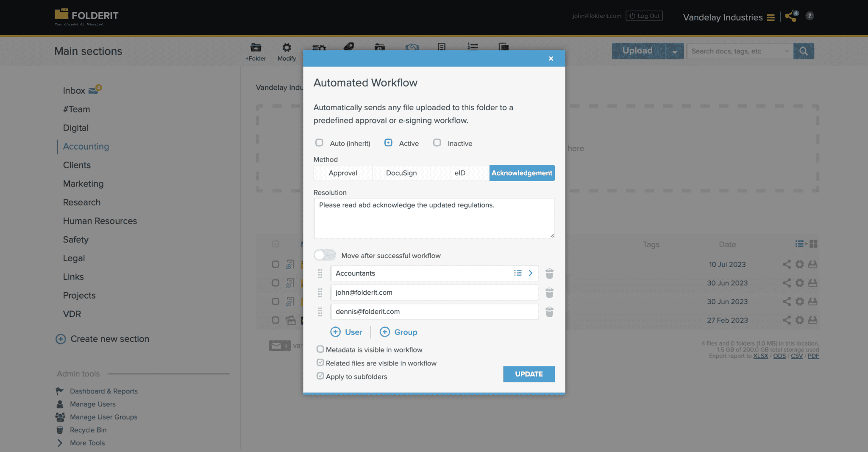Open the share notifications icon
Image resolution: width=868 pixels, height=452 pixels.
tap(792, 16)
